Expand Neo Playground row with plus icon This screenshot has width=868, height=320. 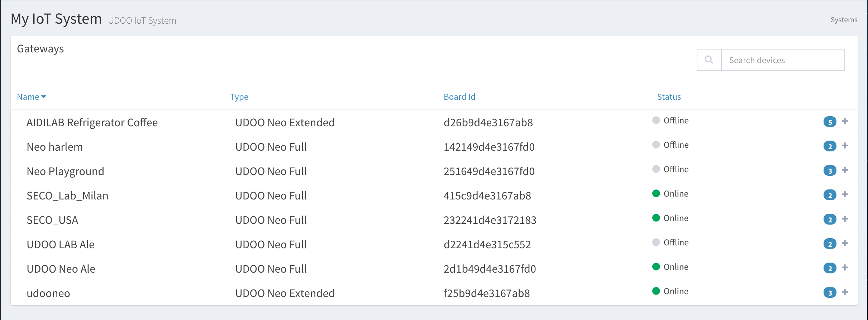coord(845,170)
